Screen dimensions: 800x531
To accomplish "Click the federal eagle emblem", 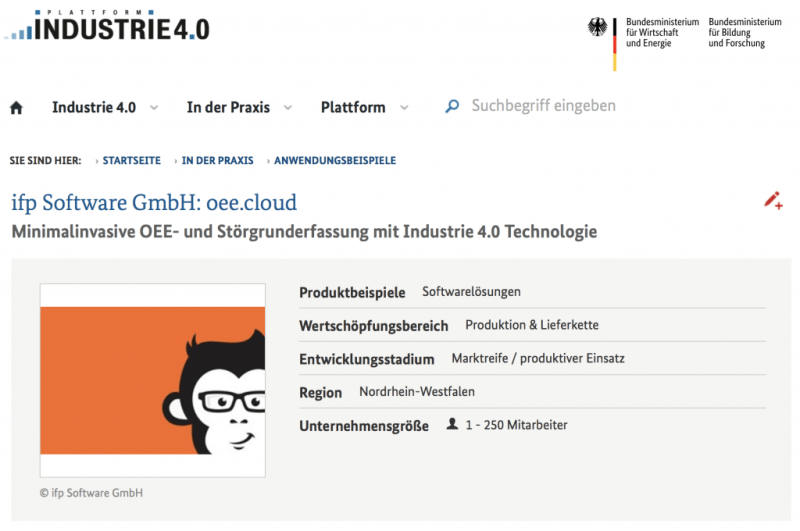I will (x=597, y=27).
